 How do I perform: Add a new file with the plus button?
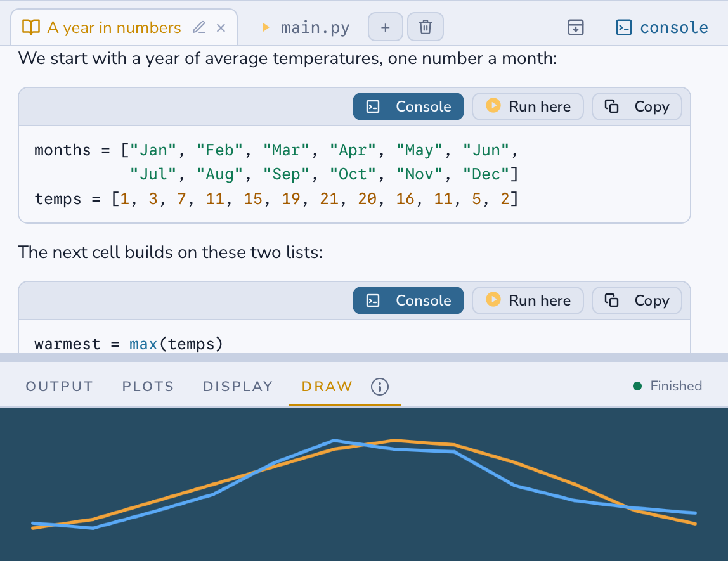point(386,27)
